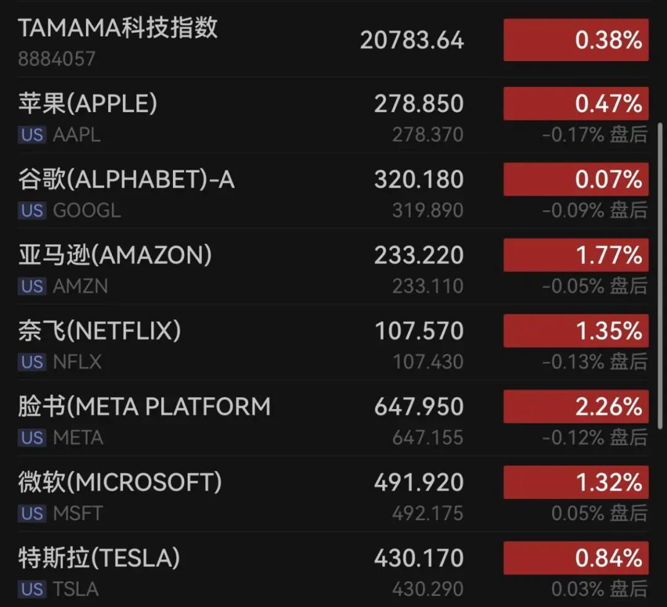Click the US market badge beside AAPL
Screen dimensions: 667x607
(x=31, y=135)
